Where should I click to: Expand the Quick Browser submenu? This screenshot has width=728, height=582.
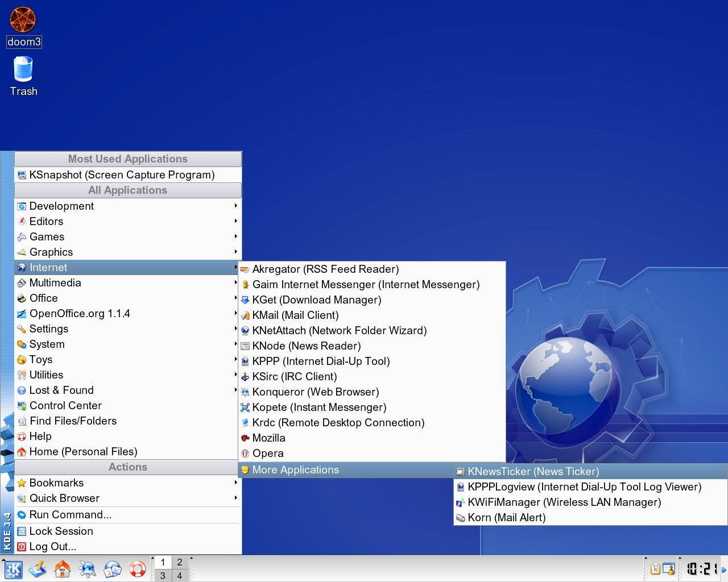click(x=128, y=498)
